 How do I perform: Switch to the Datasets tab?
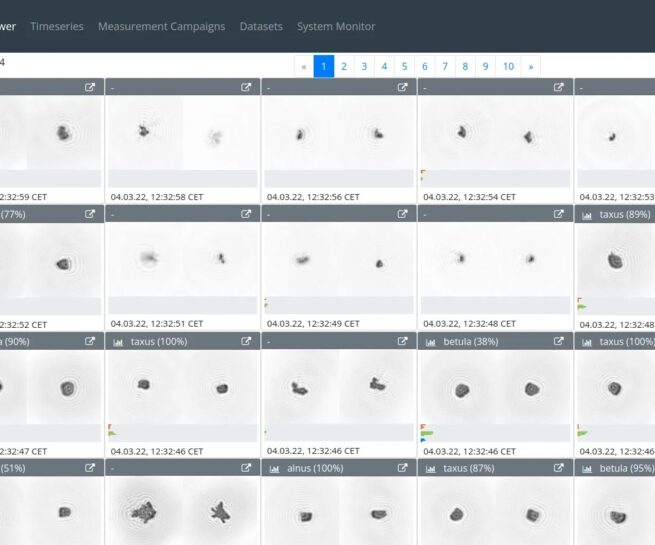[261, 26]
